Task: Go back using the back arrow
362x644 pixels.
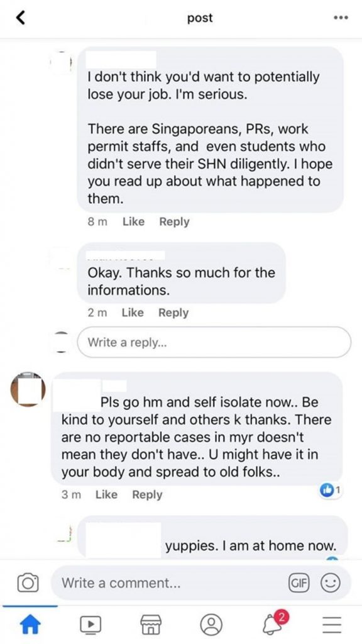Action: (21, 18)
